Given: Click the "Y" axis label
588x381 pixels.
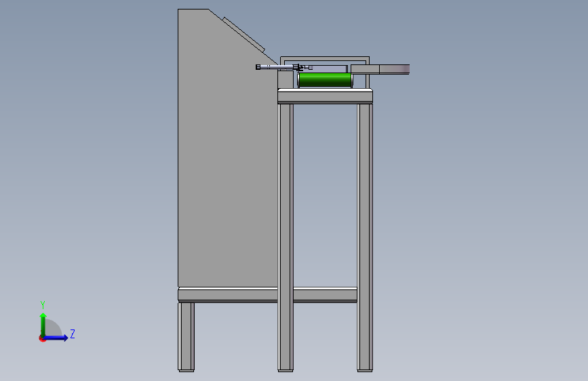Looking at the screenshot, I should pyautogui.click(x=43, y=304).
